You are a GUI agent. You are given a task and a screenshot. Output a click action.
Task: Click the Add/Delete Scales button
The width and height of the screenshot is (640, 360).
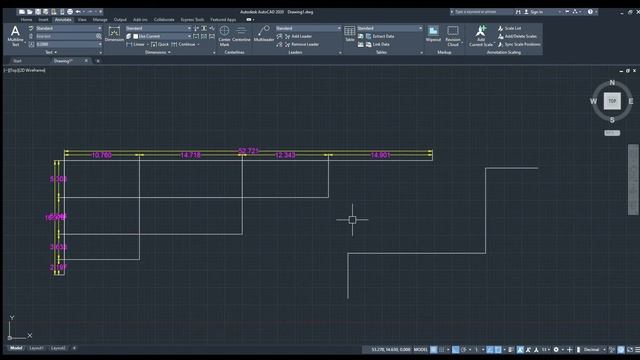pyautogui.click(x=517, y=36)
